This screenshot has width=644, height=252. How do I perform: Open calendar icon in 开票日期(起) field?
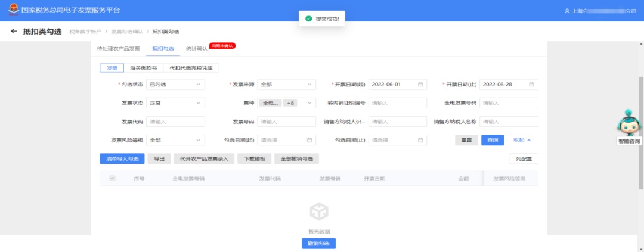420,85
